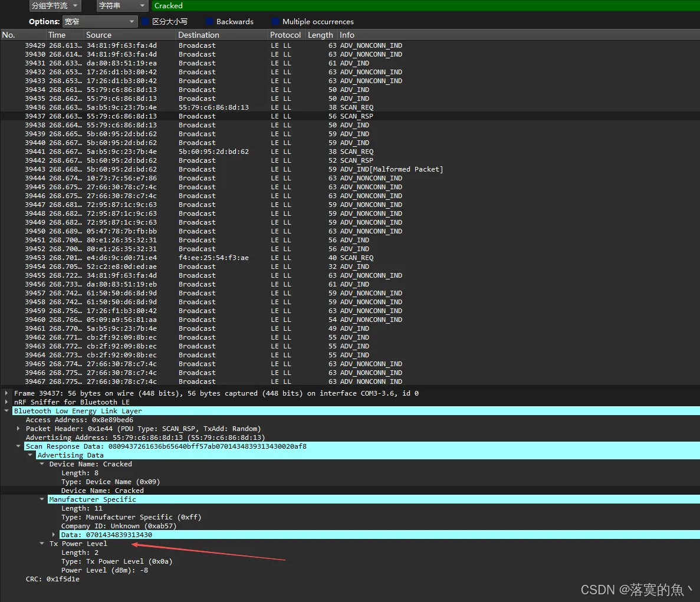Image resolution: width=700 pixels, height=602 pixels.
Task: Select Type: Tx Power Level (0x0a) line
Action: (117, 561)
